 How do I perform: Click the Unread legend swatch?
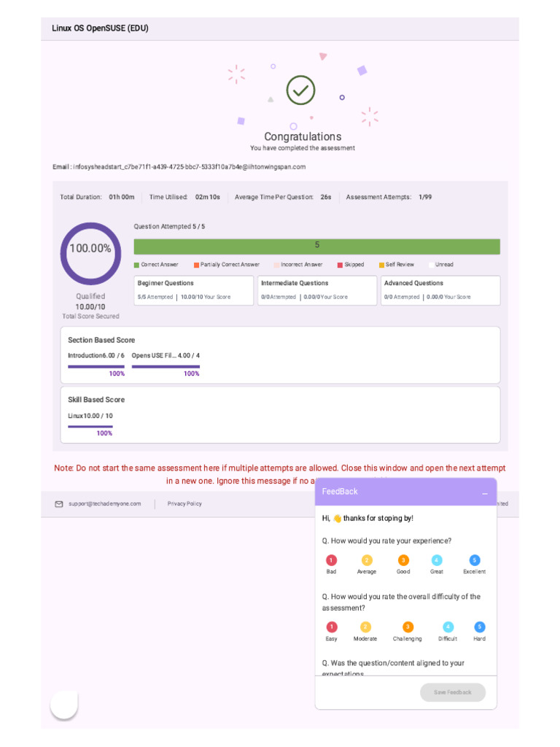[431, 265]
